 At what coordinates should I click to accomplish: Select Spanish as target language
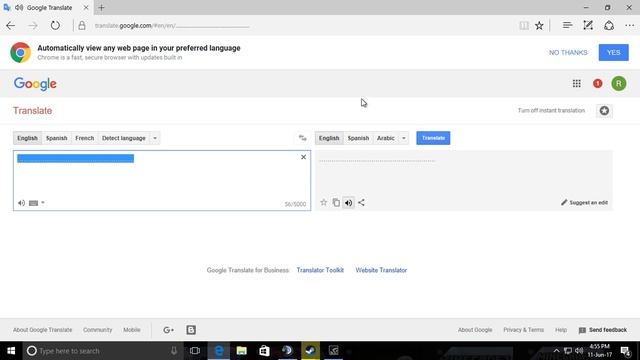tap(358, 138)
